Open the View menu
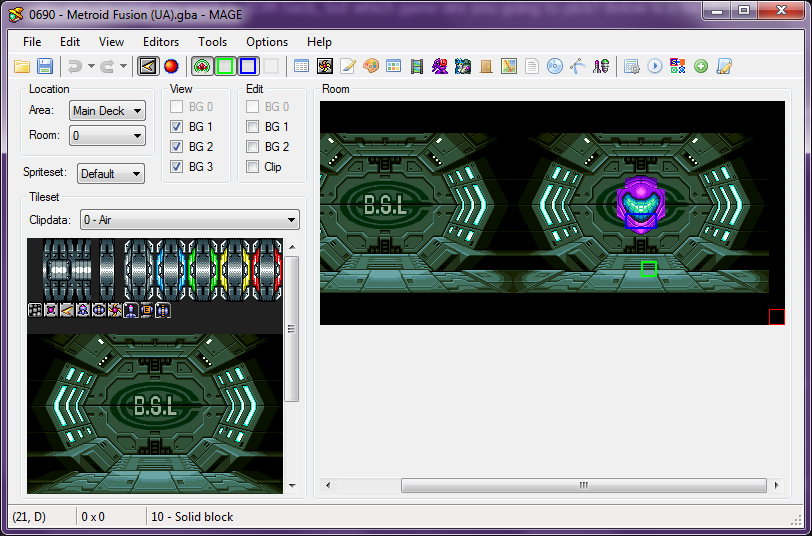 tap(111, 42)
